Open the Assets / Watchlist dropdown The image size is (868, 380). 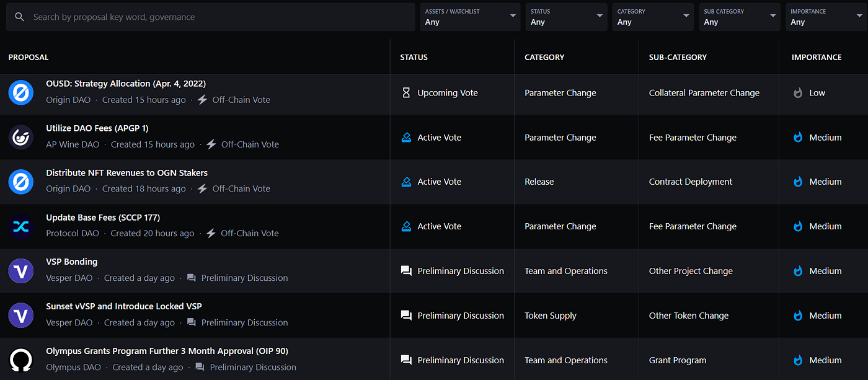[x=469, y=17]
